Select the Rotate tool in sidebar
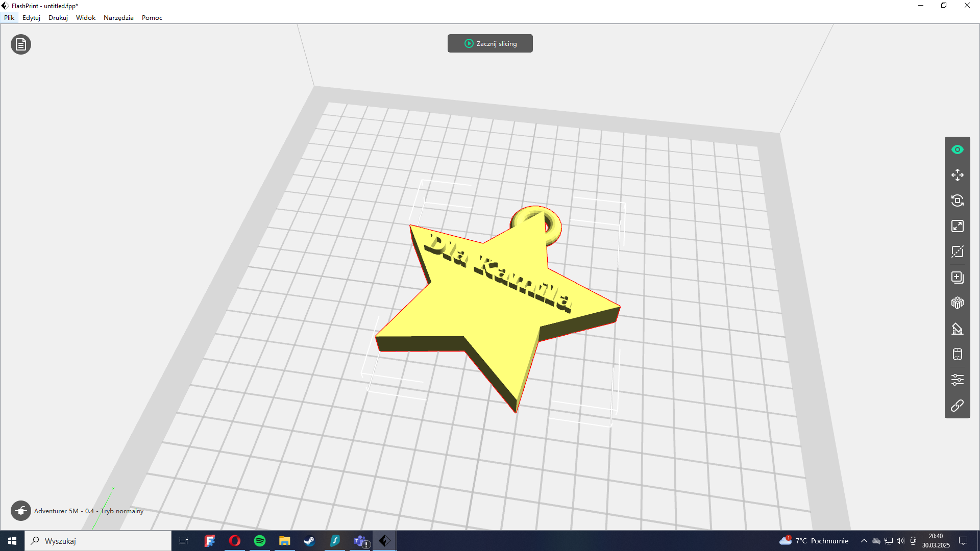This screenshot has height=551, width=980. coord(957,201)
